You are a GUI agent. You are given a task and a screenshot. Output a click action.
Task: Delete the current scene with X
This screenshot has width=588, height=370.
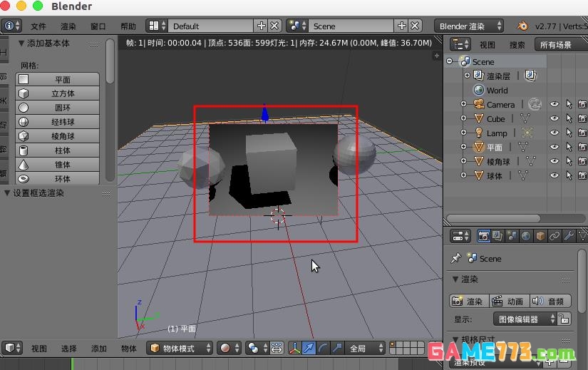415,26
